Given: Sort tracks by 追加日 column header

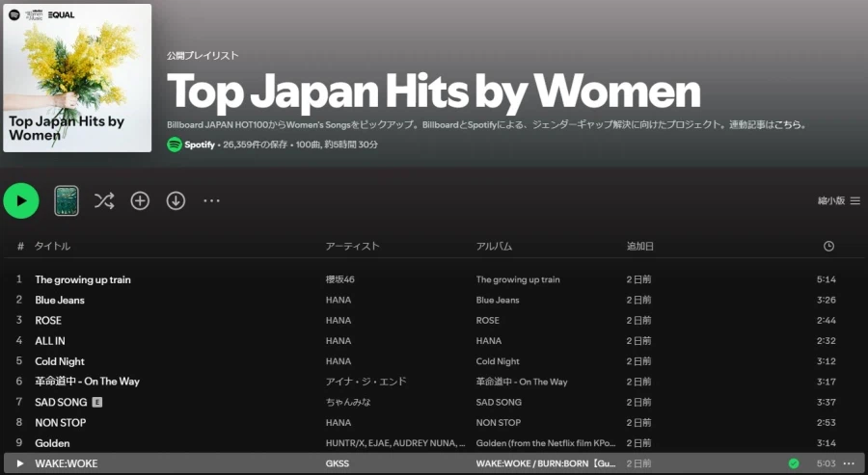Looking at the screenshot, I should [640, 247].
